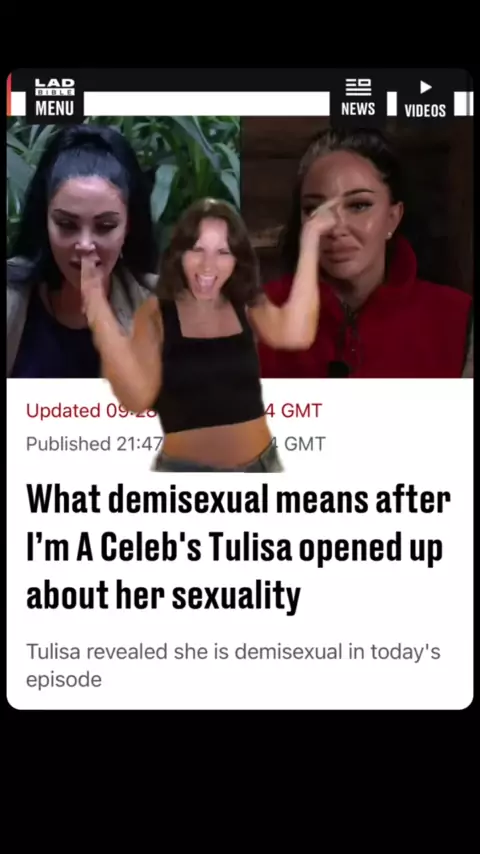Open the MENU label
This screenshot has width=480, height=854.
click(54, 108)
